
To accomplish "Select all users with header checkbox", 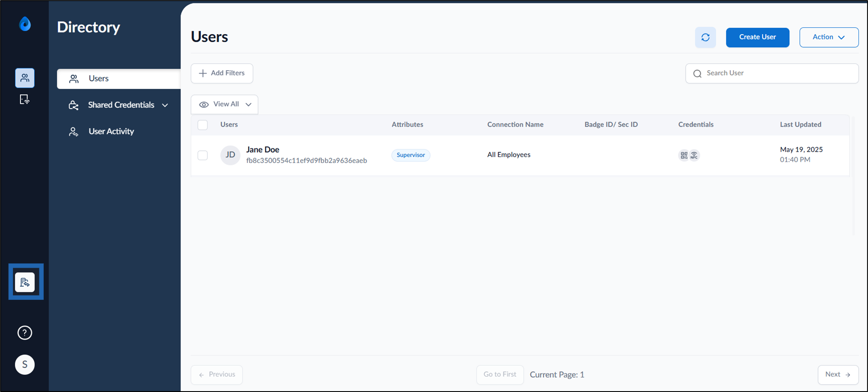I will tap(203, 125).
